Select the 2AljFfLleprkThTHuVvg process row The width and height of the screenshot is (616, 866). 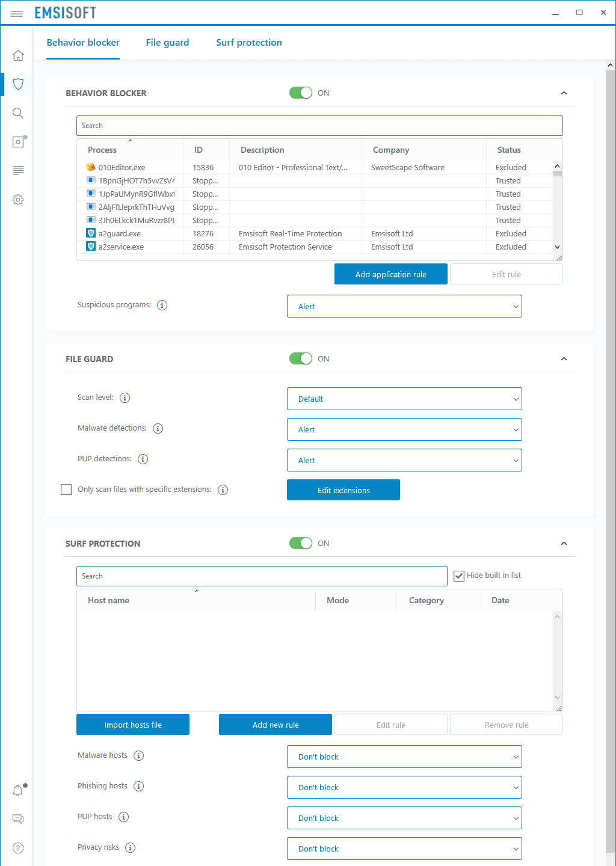pos(315,207)
